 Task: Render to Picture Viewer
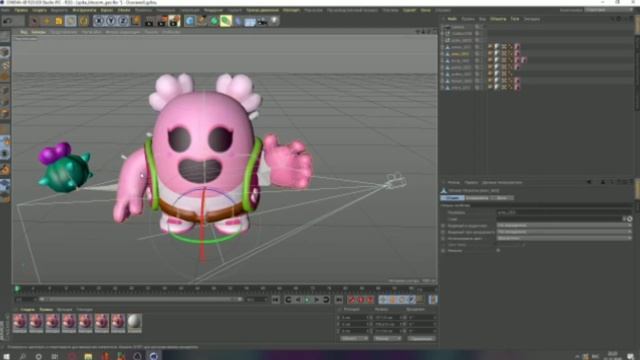pos(162,21)
